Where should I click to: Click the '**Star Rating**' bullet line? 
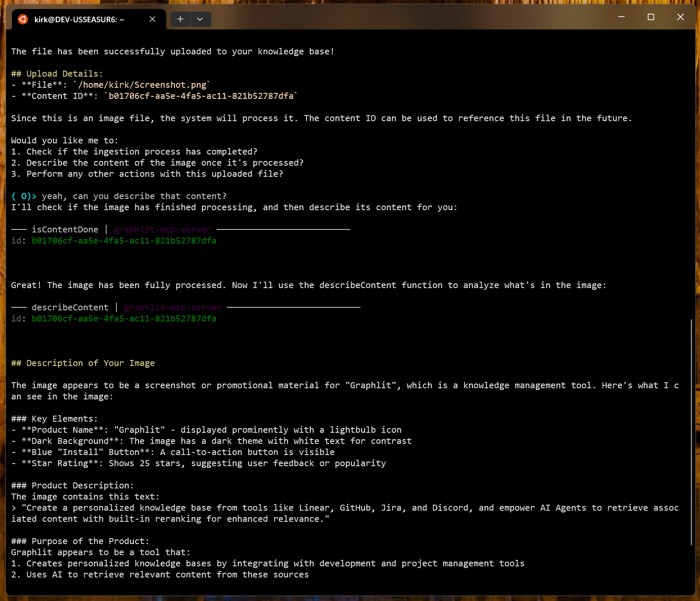click(199, 463)
